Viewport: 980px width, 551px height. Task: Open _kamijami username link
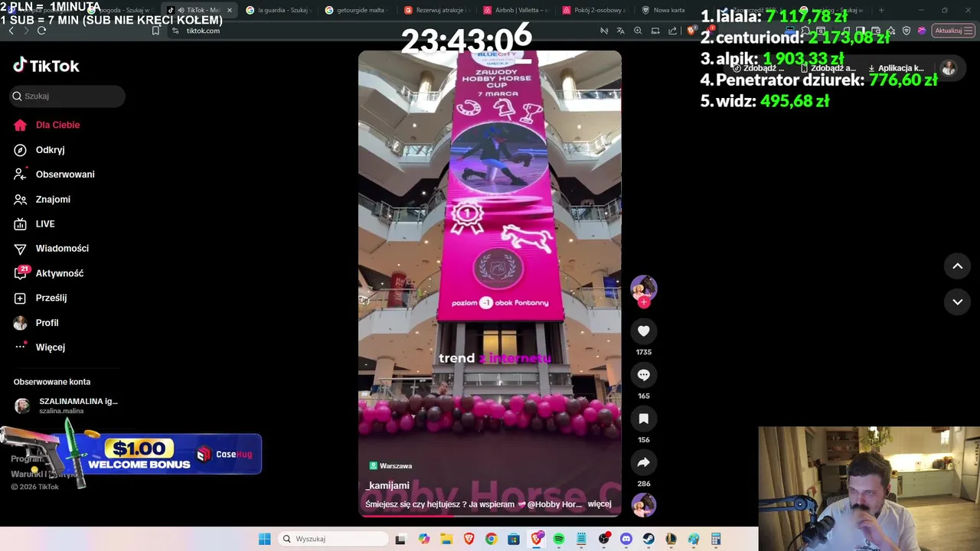(x=387, y=485)
